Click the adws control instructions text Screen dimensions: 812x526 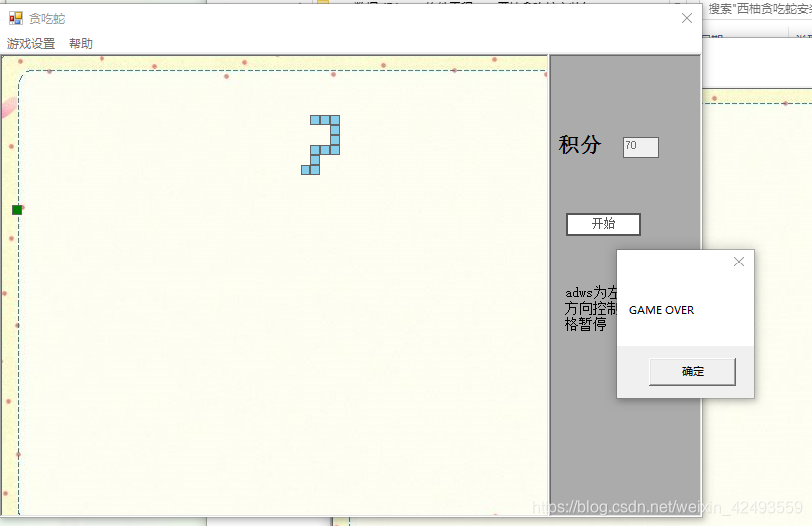coord(591,309)
